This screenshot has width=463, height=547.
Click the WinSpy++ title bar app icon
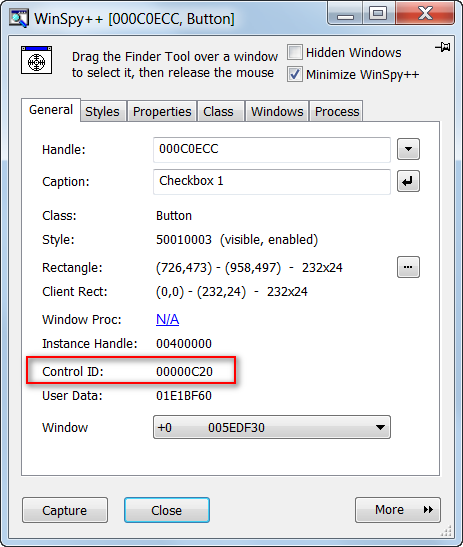[19, 19]
